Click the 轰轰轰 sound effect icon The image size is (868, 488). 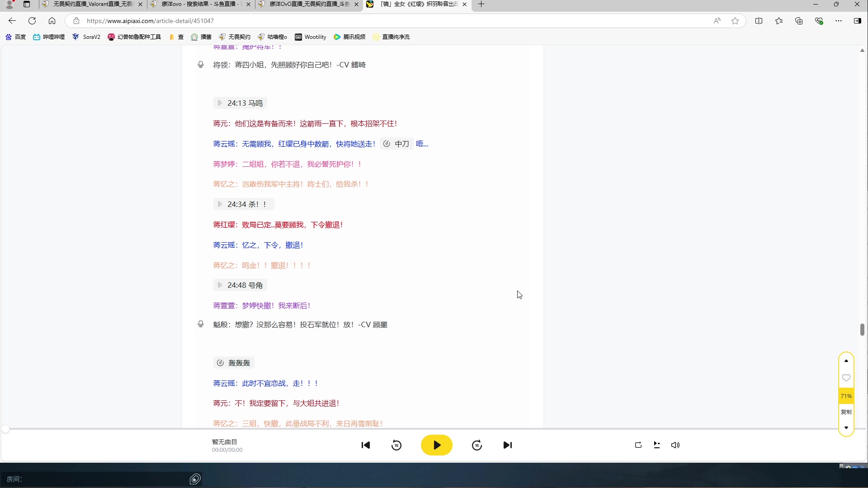click(220, 362)
